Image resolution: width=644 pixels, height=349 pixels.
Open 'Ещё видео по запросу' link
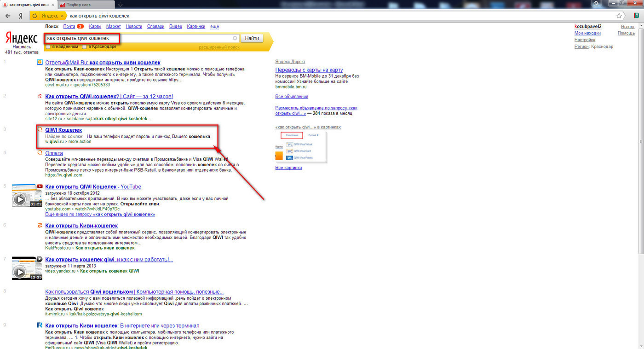[100, 215]
